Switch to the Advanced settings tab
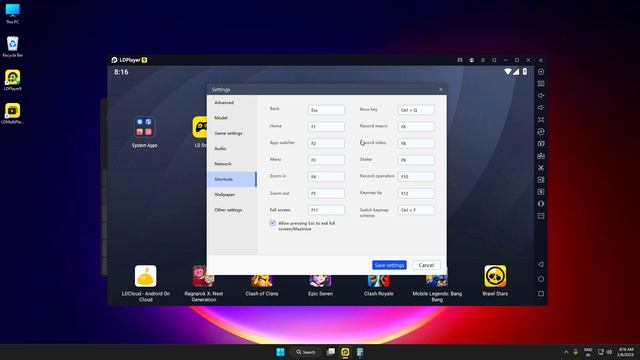The width and height of the screenshot is (640, 360). (232, 102)
